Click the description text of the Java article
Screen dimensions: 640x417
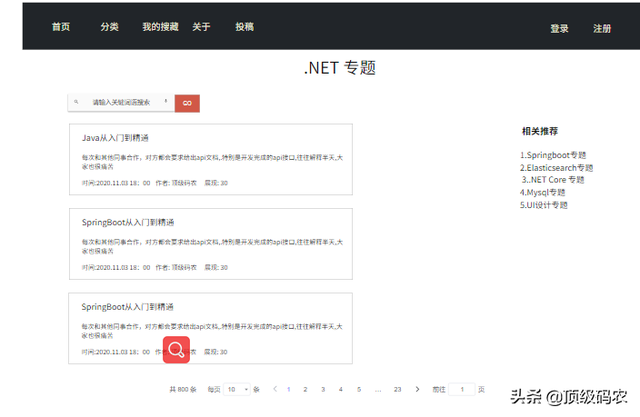click(x=212, y=162)
